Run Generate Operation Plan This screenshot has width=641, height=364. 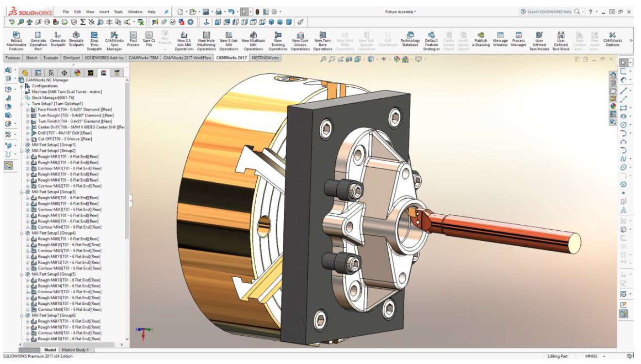coord(38,35)
